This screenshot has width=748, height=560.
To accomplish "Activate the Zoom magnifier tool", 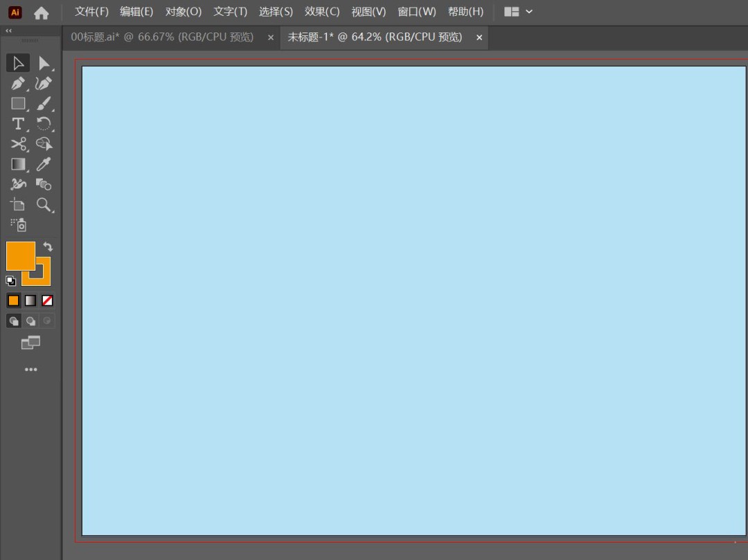I will pyautogui.click(x=44, y=204).
